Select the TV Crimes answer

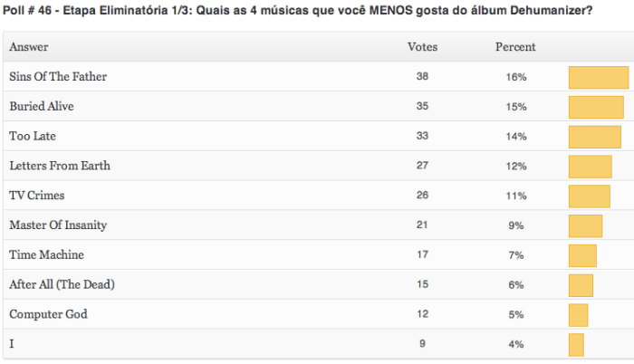pyautogui.click(x=37, y=196)
